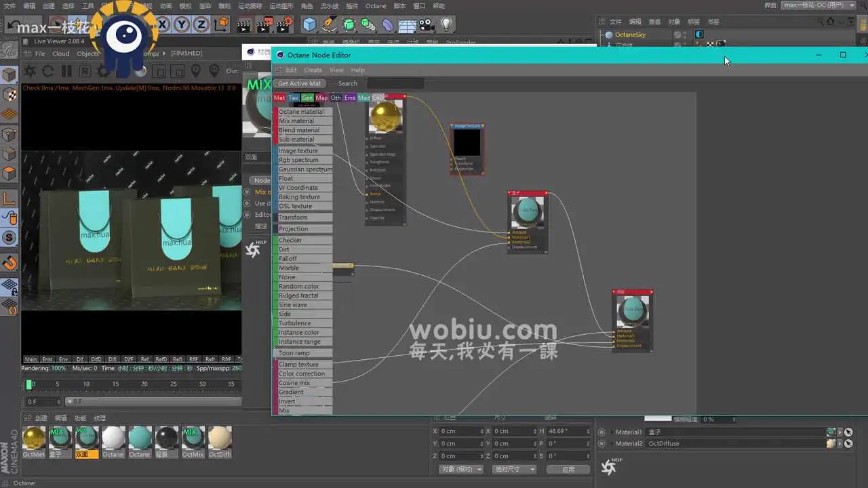Click the Live Viewer region R icon

[85, 70]
